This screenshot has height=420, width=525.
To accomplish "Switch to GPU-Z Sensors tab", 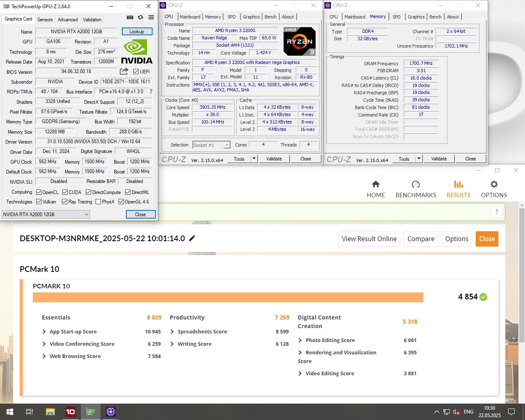I will pyautogui.click(x=45, y=19).
